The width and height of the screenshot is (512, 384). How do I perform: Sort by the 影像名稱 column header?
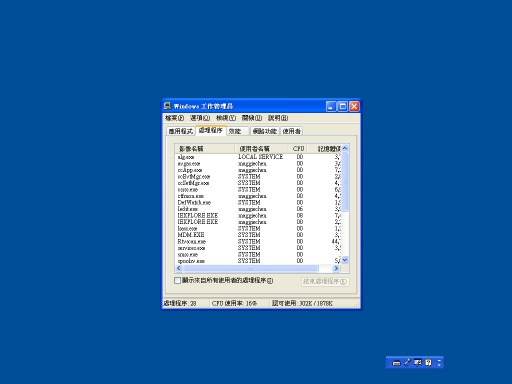point(205,149)
